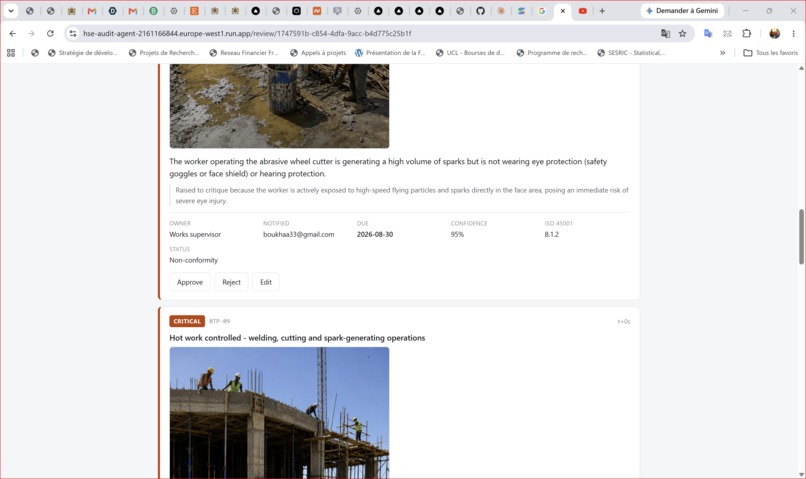The image size is (806, 479).
Task: Open Chrome's three-dot menu
Action: 793,33
